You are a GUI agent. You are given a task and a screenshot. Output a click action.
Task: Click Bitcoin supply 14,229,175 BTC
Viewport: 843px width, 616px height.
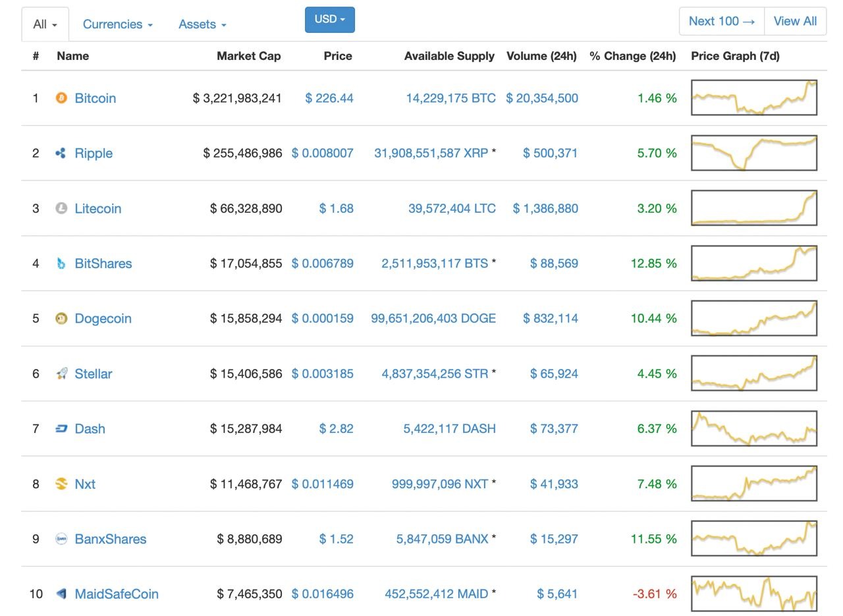tap(451, 98)
